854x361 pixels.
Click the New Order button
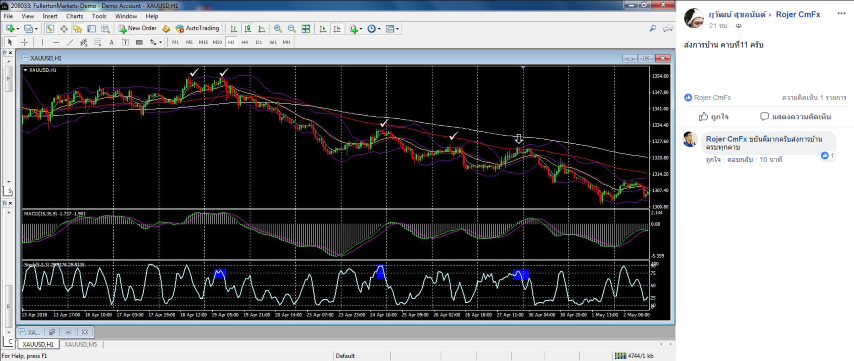pyautogui.click(x=138, y=28)
